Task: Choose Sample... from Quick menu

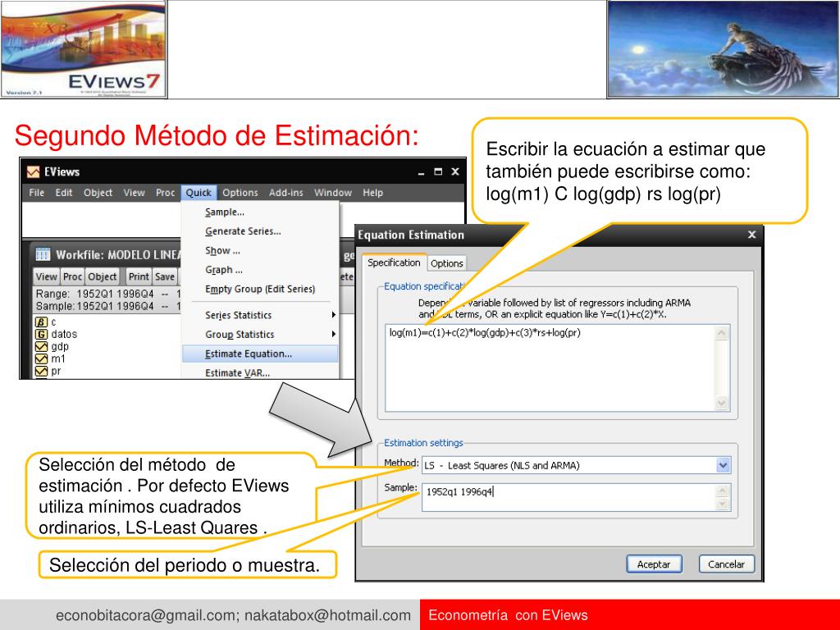Action: [225, 212]
